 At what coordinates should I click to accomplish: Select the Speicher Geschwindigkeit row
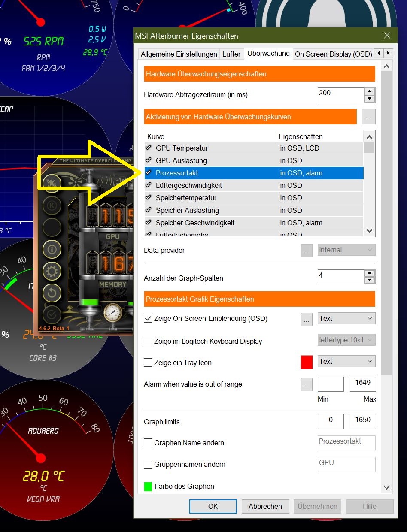(x=254, y=223)
